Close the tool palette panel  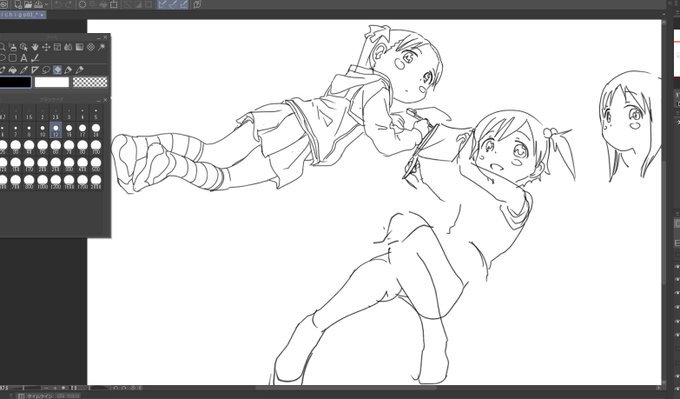[105, 37]
